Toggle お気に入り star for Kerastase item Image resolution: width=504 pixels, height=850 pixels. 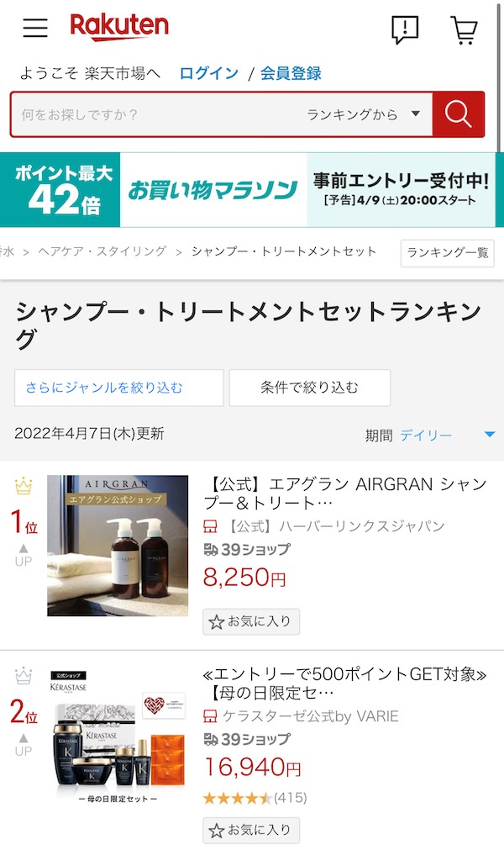(251, 830)
